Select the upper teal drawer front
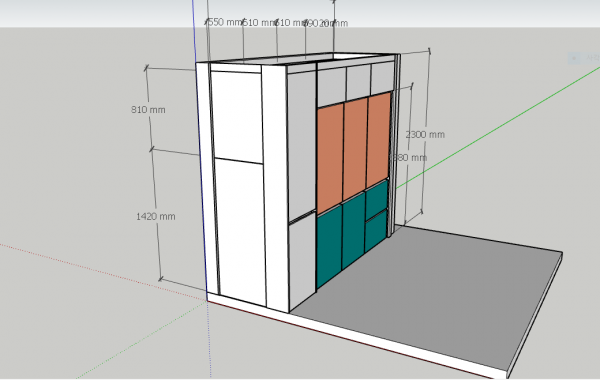Viewport: 600px width, 380px height. pyautogui.click(x=377, y=199)
